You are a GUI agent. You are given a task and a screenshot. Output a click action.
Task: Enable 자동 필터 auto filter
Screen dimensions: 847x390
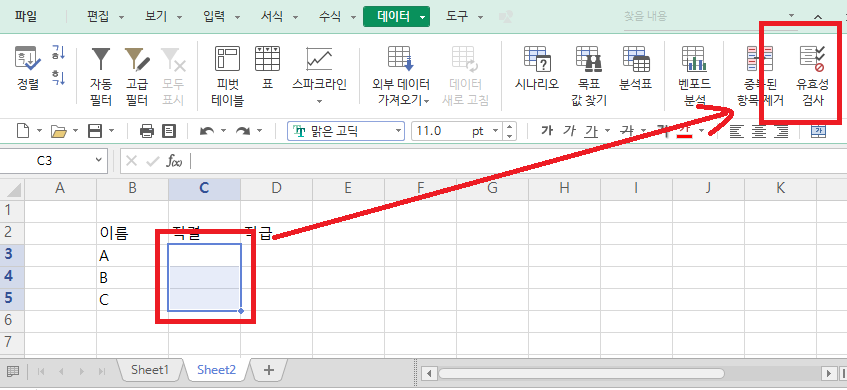(x=100, y=77)
